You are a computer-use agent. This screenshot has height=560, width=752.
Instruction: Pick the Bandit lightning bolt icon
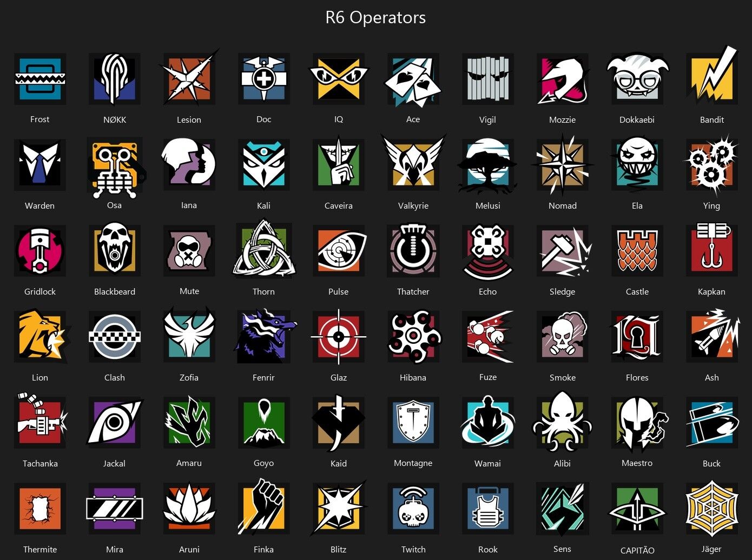pos(712,76)
